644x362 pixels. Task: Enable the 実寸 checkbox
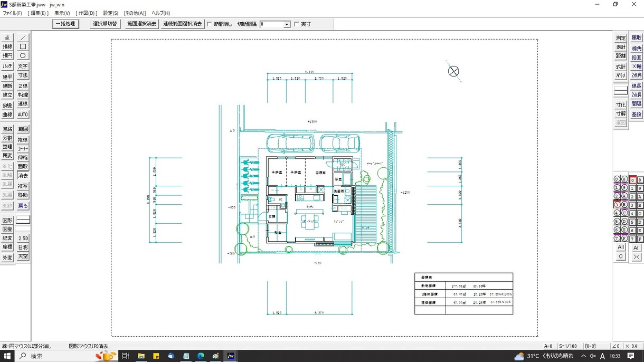[x=297, y=24]
